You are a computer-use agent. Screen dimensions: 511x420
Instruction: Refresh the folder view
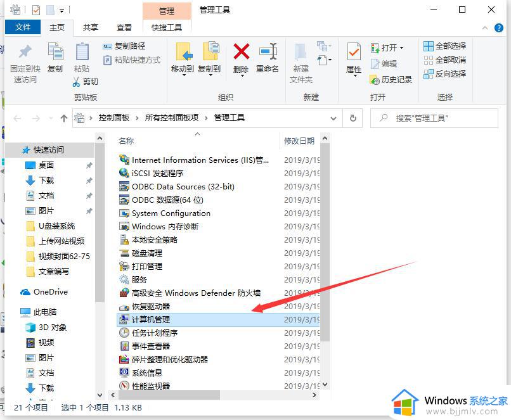point(353,118)
